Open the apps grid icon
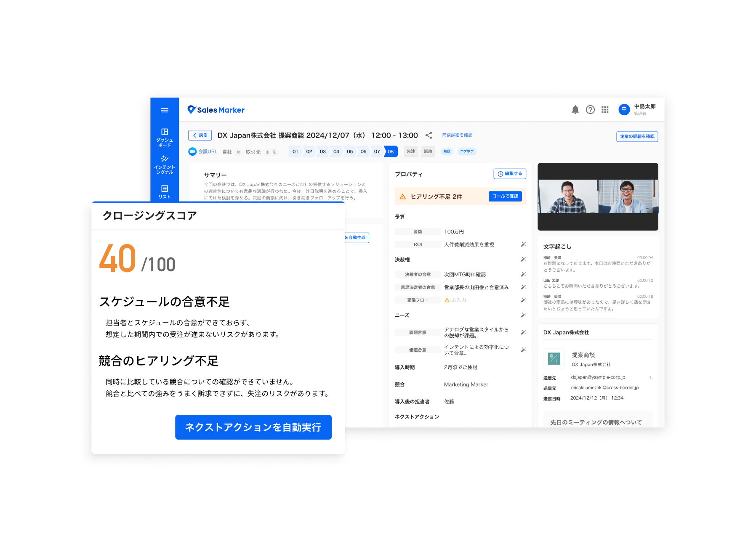The image size is (756, 551). (x=605, y=110)
